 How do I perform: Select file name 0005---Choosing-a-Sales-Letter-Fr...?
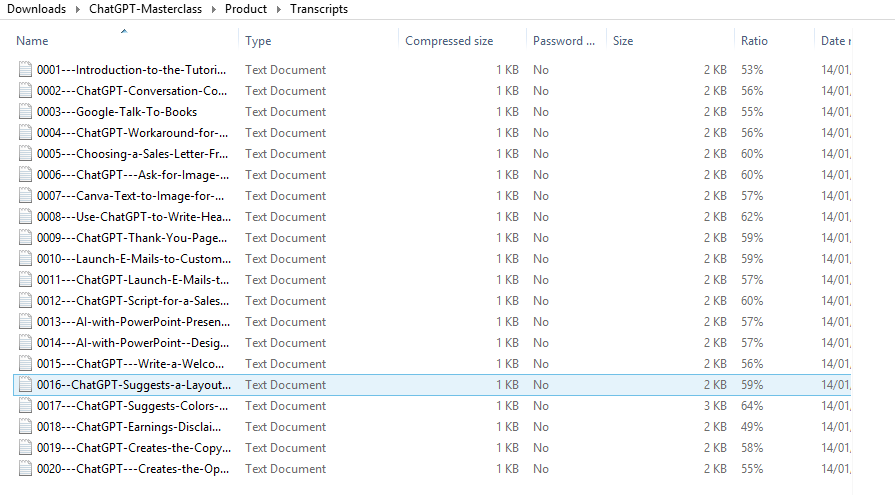(132, 154)
